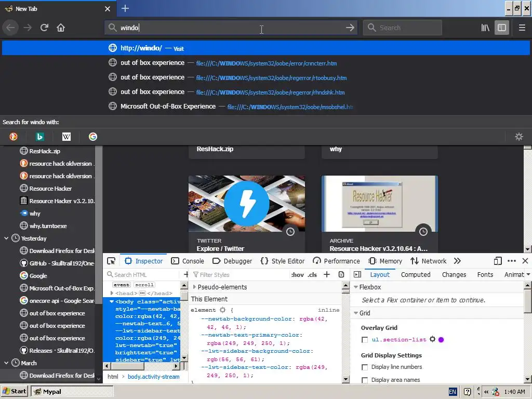Screen dimensions: 532x399
Task: Switch to the Debugger tab
Action: tap(232, 261)
